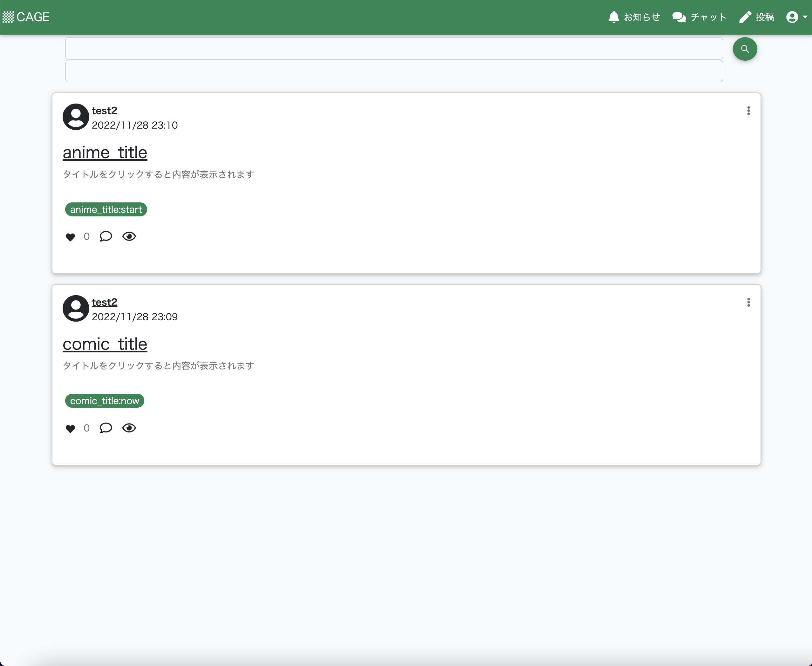Open the test2 profile link
Image resolution: width=812 pixels, height=666 pixels.
coord(104,111)
